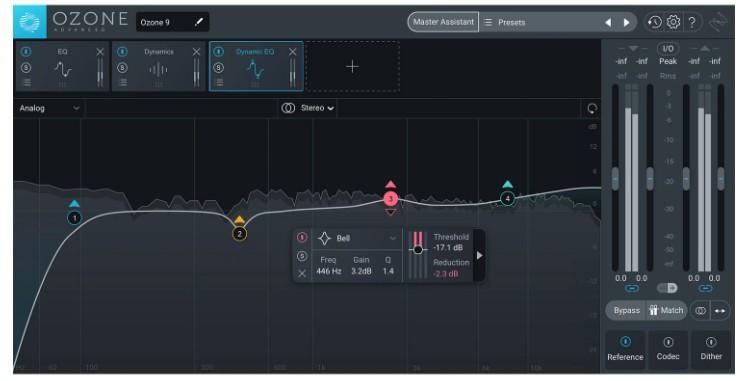Open the Dynamics module preset list icon
746x381 pixels.
123,83
